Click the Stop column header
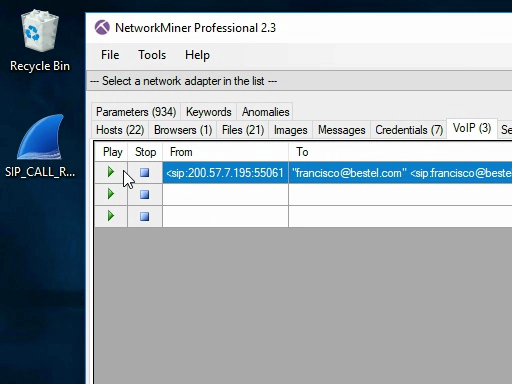The height and width of the screenshot is (384, 512). (145, 152)
